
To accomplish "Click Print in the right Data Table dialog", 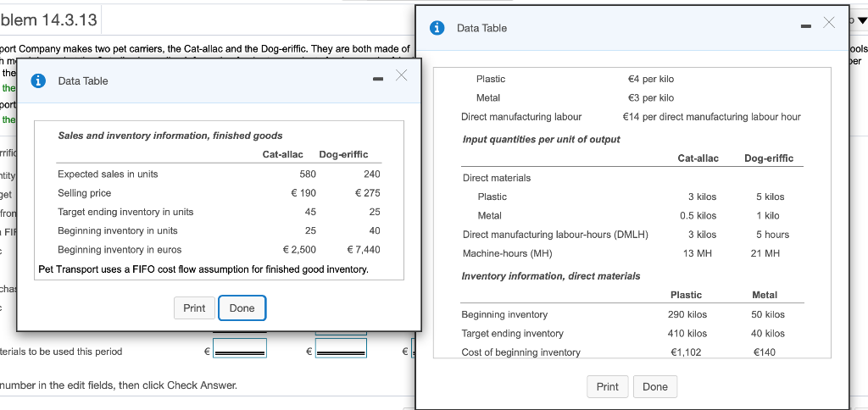I will point(607,387).
